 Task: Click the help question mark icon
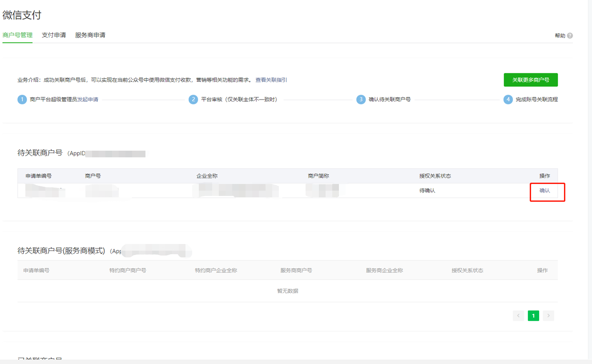click(x=570, y=36)
